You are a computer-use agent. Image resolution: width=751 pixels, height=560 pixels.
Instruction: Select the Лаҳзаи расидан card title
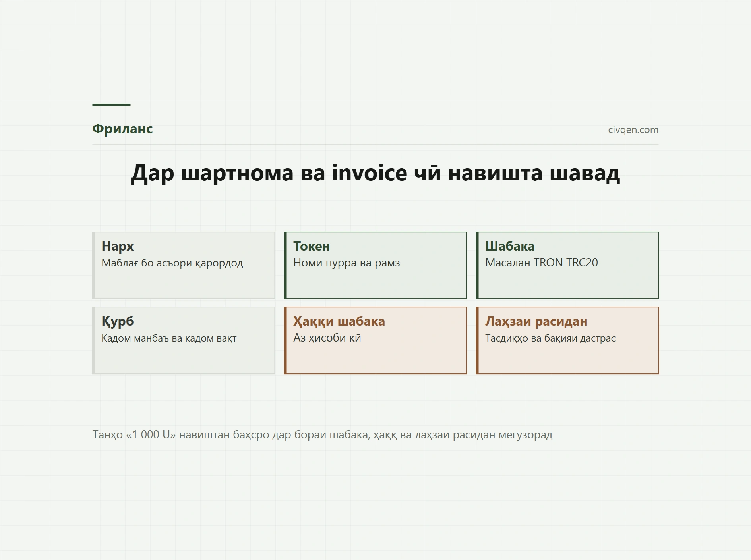coord(536,321)
